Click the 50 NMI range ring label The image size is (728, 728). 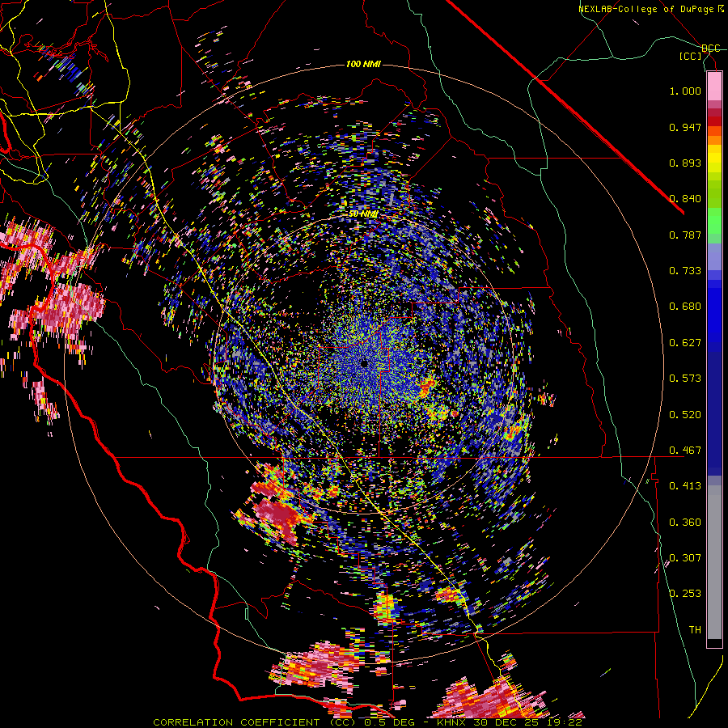[363, 214]
